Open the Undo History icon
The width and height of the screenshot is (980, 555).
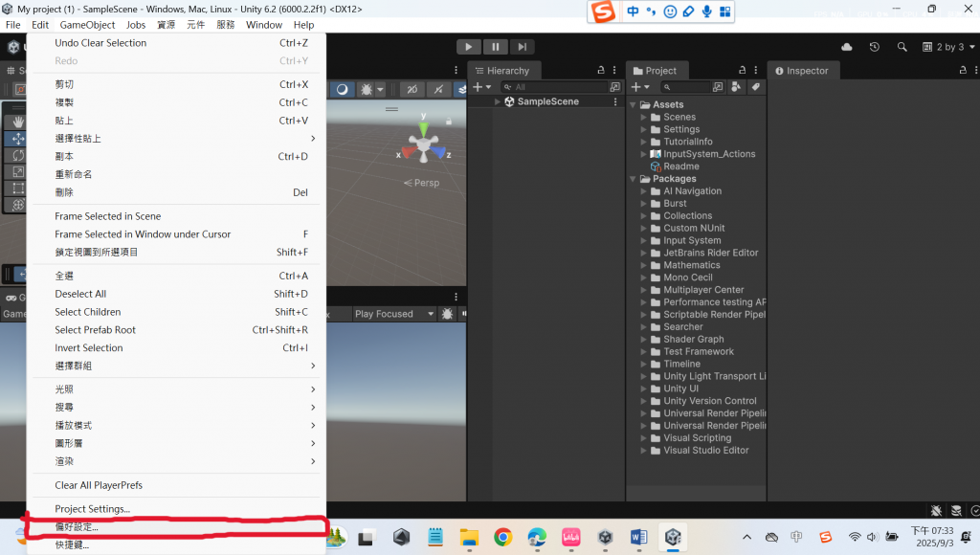[x=875, y=47]
